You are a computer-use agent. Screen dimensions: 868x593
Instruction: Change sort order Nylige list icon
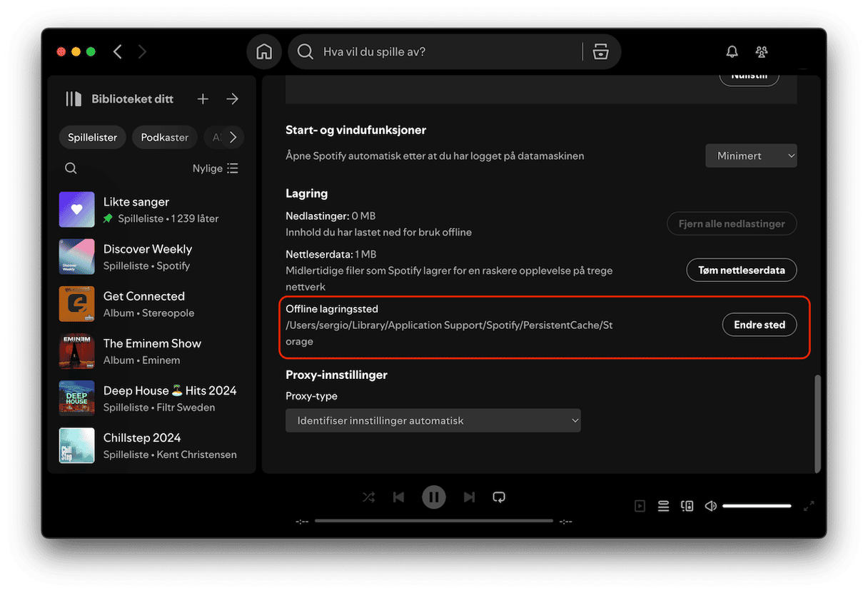233,168
